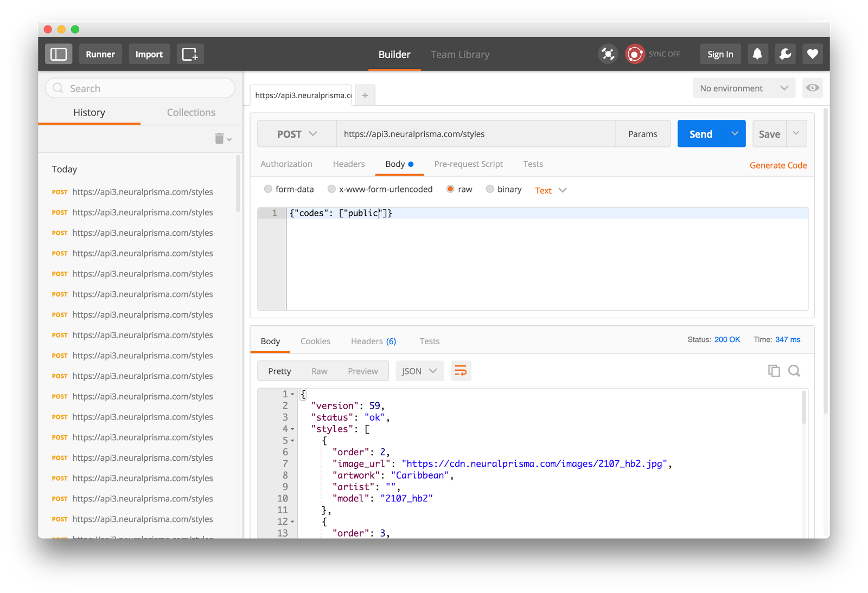The width and height of the screenshot is (868, 593).
Task: Switch response view to Pretty
Action: pos(279,371)
